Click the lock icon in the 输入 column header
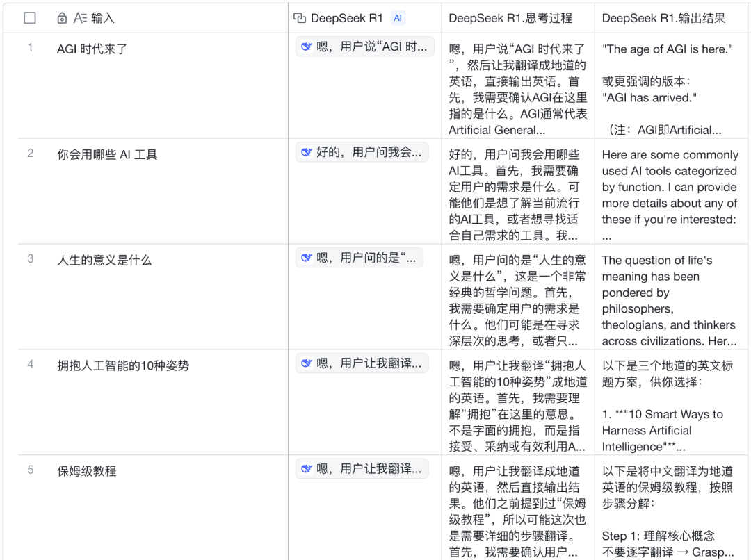This screenshot has height=560, width=751. coord(61,17)
